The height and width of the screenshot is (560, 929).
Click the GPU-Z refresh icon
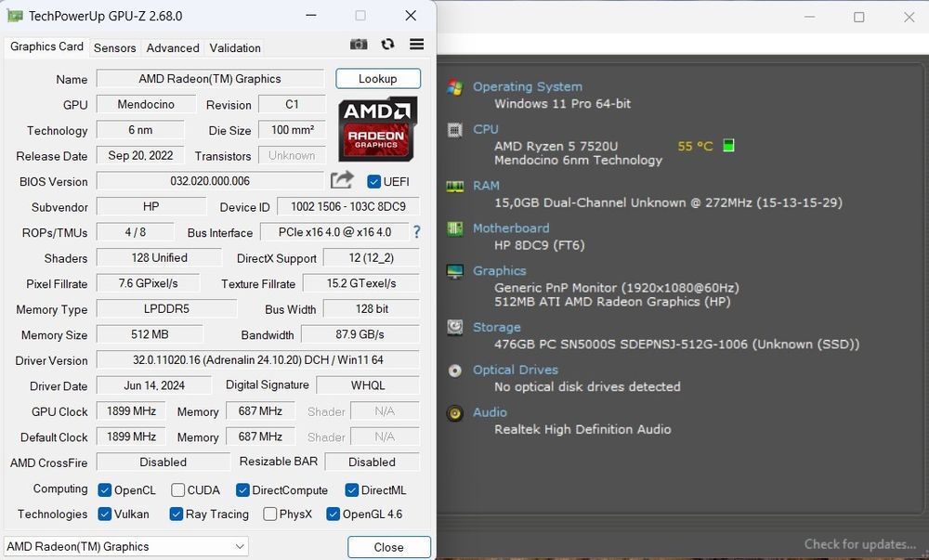click(x=387, y=45)
